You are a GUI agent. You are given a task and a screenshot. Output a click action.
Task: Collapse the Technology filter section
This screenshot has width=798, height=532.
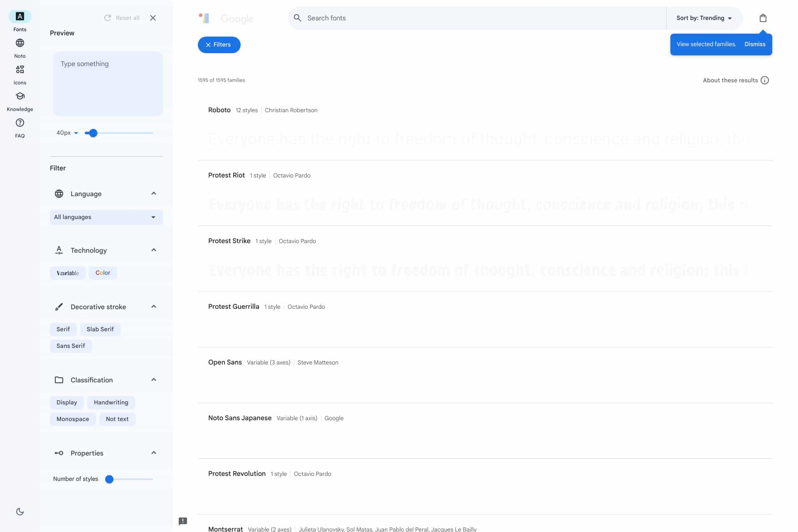(154, 250)
